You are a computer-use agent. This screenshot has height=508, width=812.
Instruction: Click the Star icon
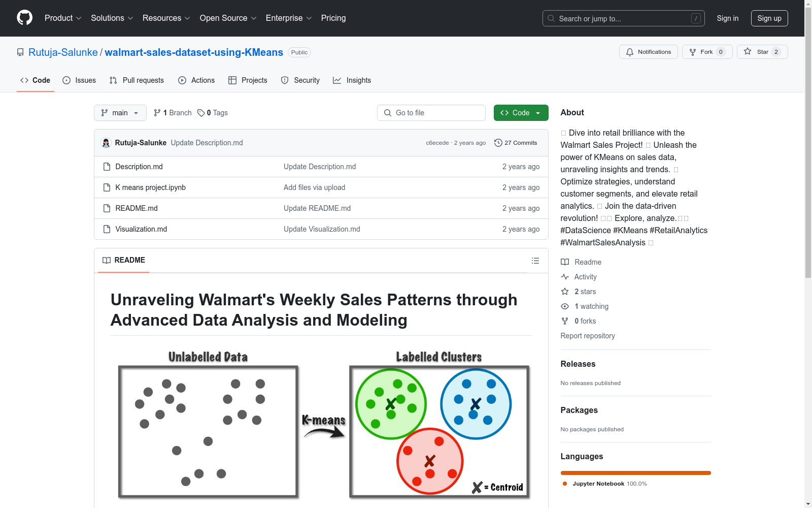[748, 51]
